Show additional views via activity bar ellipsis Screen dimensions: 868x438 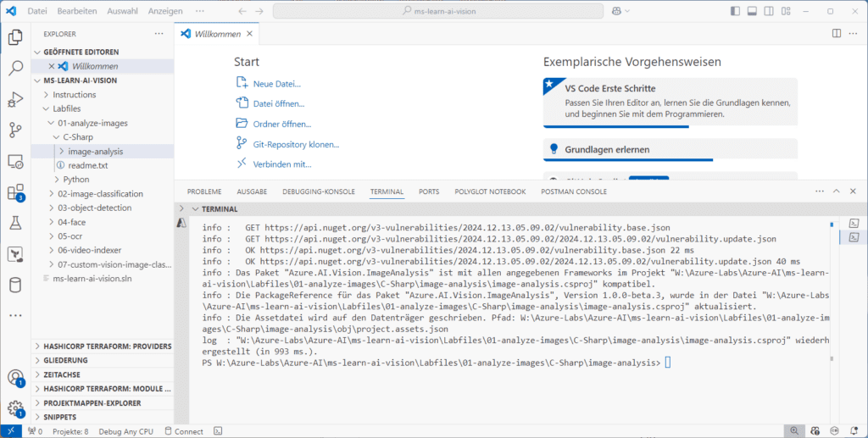pos(15,316)
